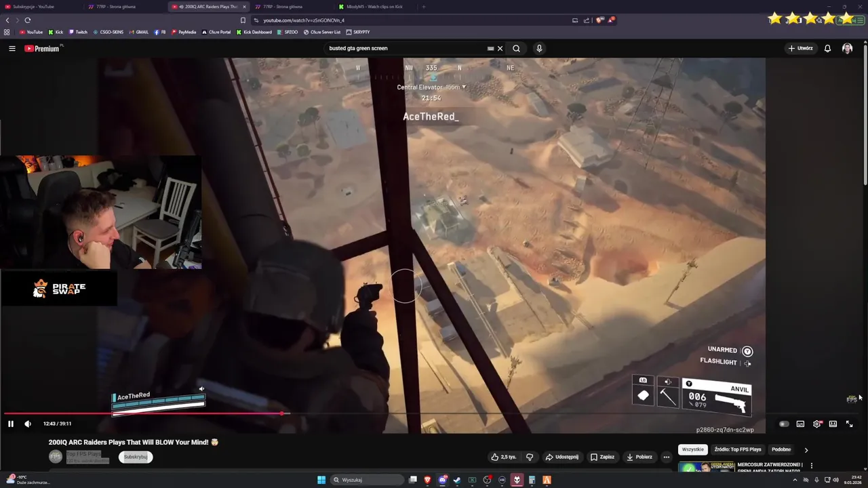The height and width of the screenshot is (488, 868).
Task: Pause the video playback
Action: tap(11, 424)
